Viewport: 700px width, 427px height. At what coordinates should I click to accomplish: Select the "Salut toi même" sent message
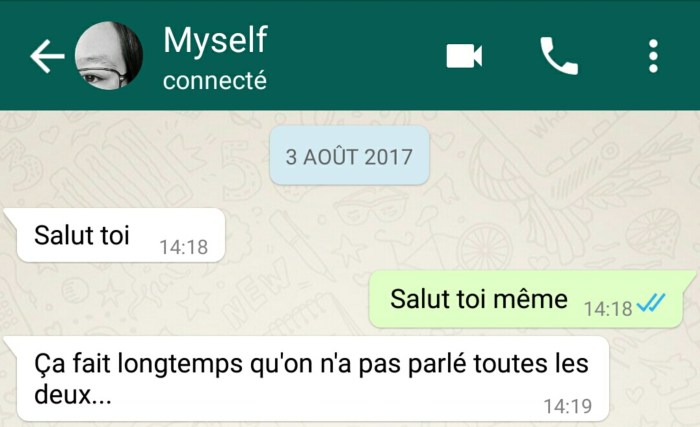(526, 299)
